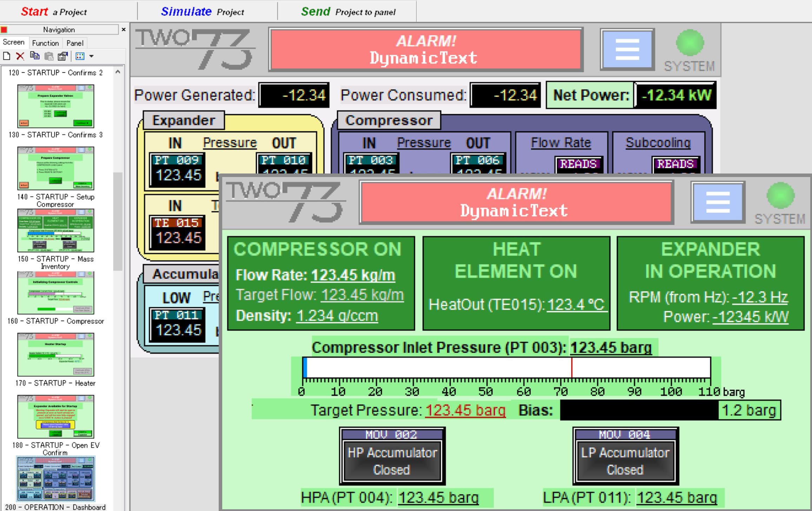Click the paste screen icon

[49, 56]
